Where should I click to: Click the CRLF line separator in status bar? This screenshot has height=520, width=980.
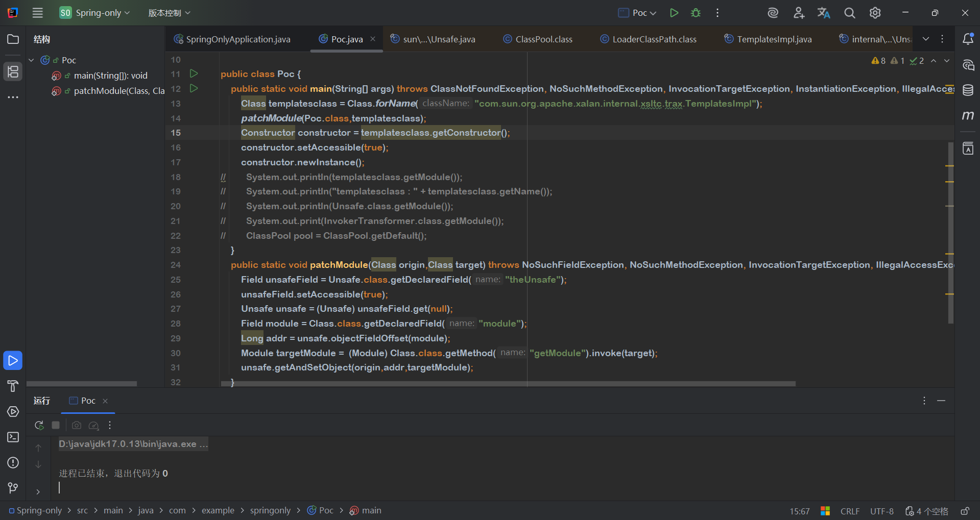850,511
